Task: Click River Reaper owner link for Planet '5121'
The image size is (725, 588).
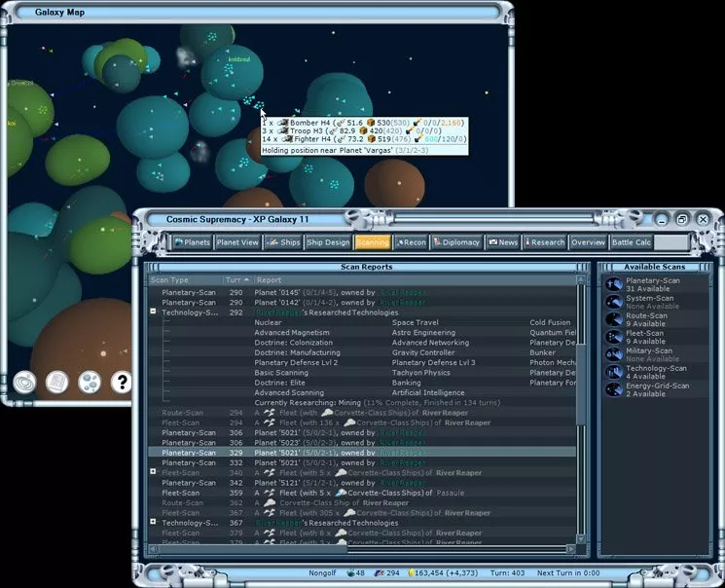Action: pyautogui.click(x=402, y=483)
